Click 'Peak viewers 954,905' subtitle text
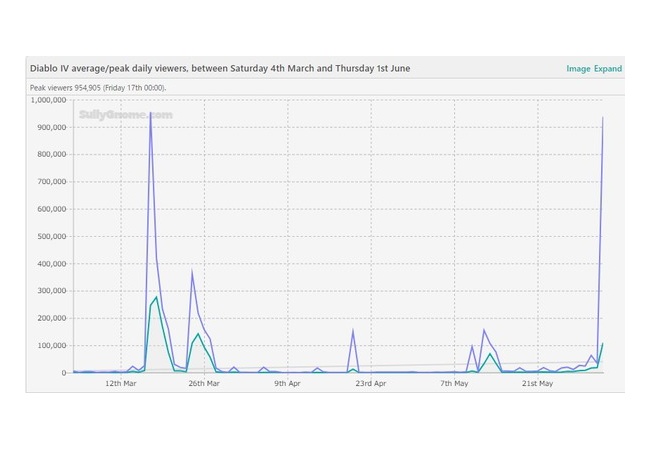The height and width of the screenshot is (450, 650). click(x=98, y=88)
